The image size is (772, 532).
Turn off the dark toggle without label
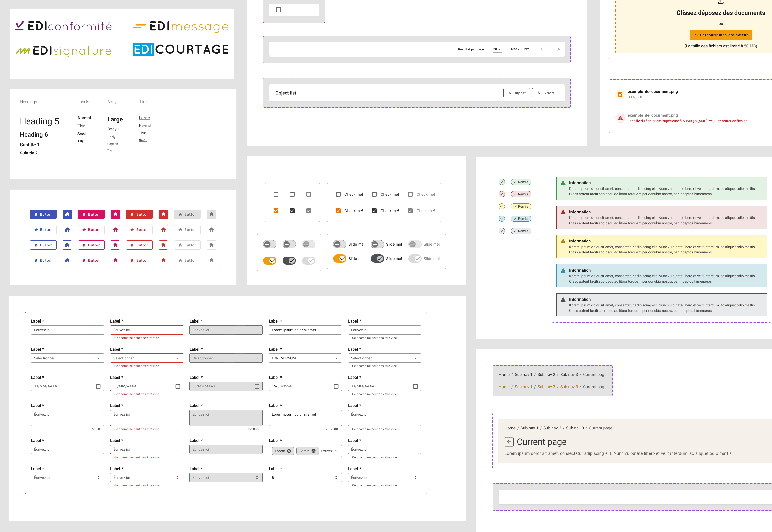(289, 261)
